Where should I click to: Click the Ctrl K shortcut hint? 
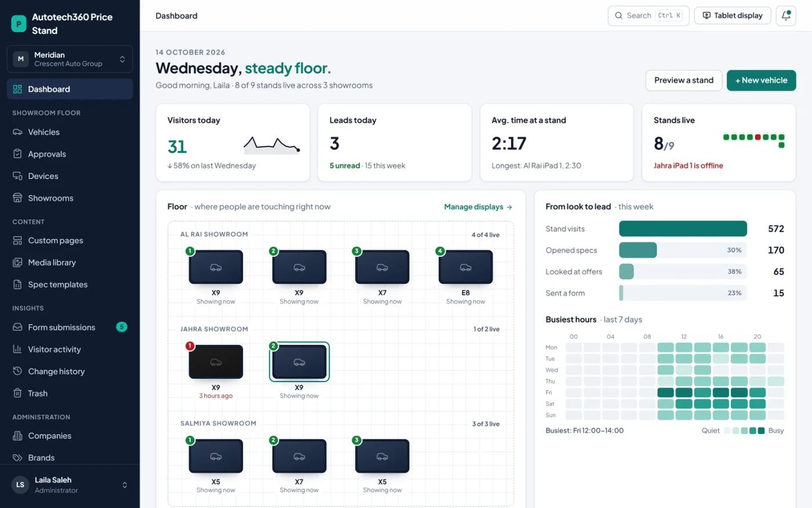pos(669,16)
